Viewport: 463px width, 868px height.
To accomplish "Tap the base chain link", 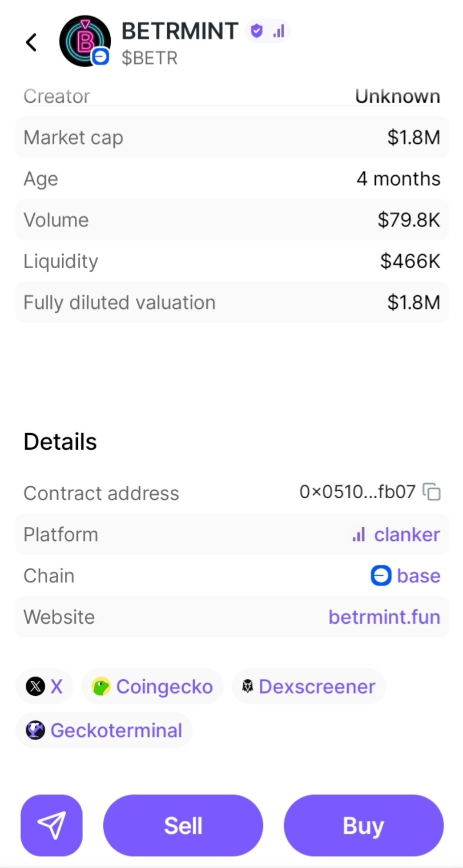I will point(406,575).
